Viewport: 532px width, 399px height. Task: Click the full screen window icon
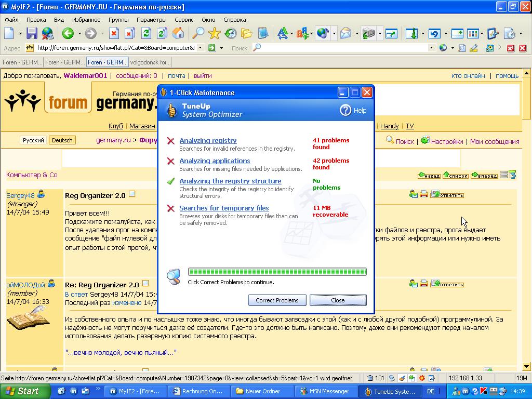pos(391,33)
